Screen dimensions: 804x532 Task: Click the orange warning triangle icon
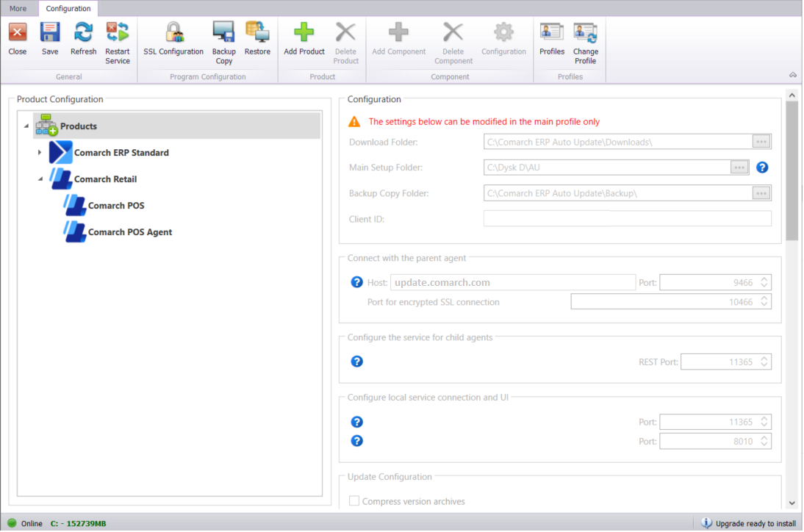pyautogui.click(x=354, y=121)
